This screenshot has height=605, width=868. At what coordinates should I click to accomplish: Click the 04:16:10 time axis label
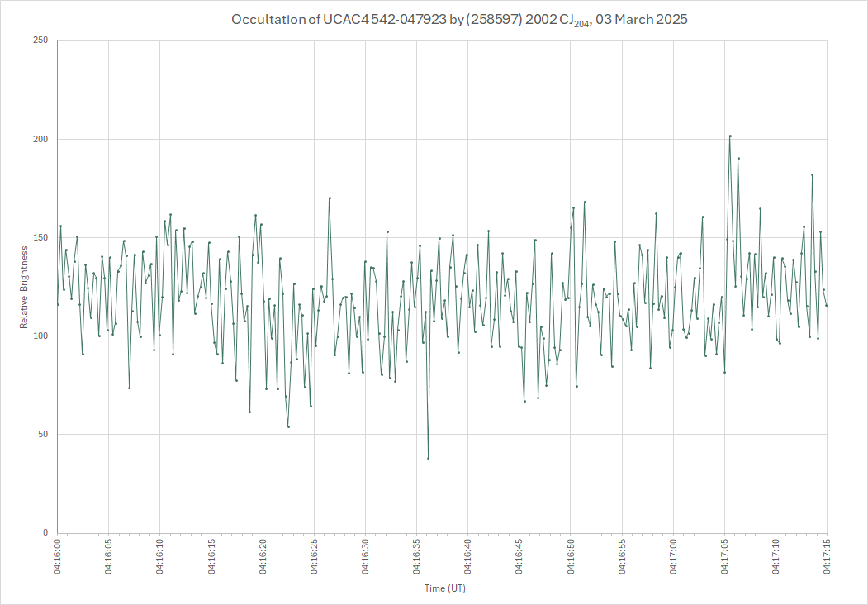[160, 556]
